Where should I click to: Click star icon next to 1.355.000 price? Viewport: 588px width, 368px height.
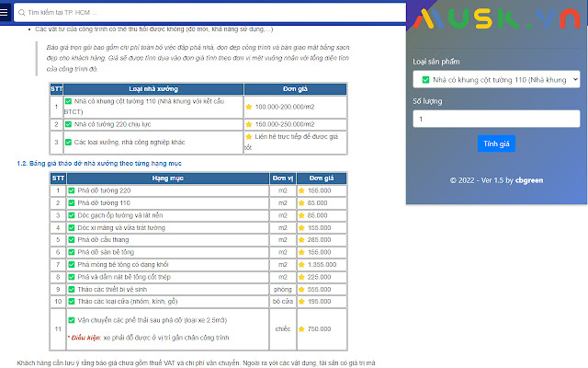[x=301, y=265]
